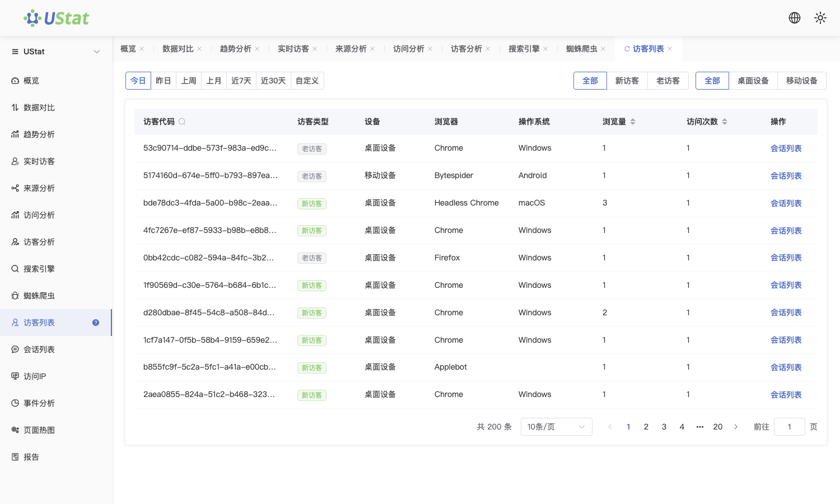The width and height of the screenshot is (840, 504).
Task: Select the 近7天 date range
Action: coord(241,81)
